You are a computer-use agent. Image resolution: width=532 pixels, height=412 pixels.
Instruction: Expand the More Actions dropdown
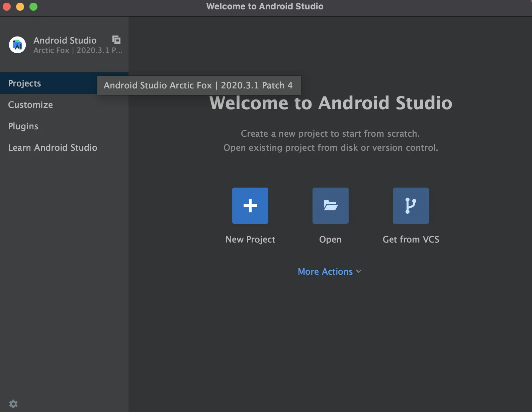(325, 272)
